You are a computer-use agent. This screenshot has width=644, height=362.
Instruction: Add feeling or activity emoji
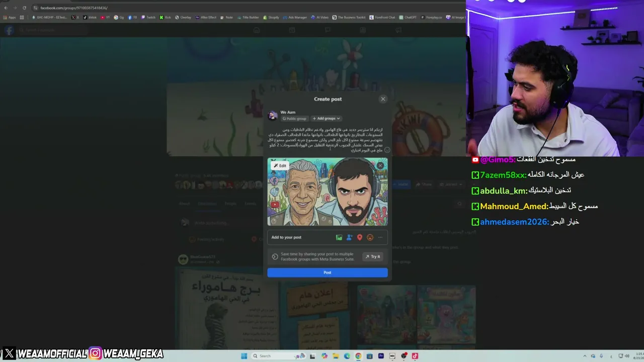[370, 237]
